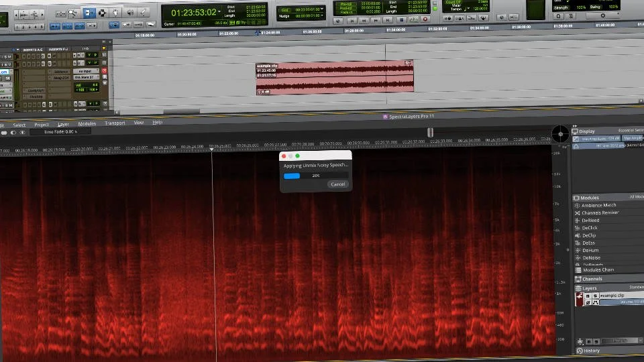Toggle Pro Tools online button

point(338,20)
